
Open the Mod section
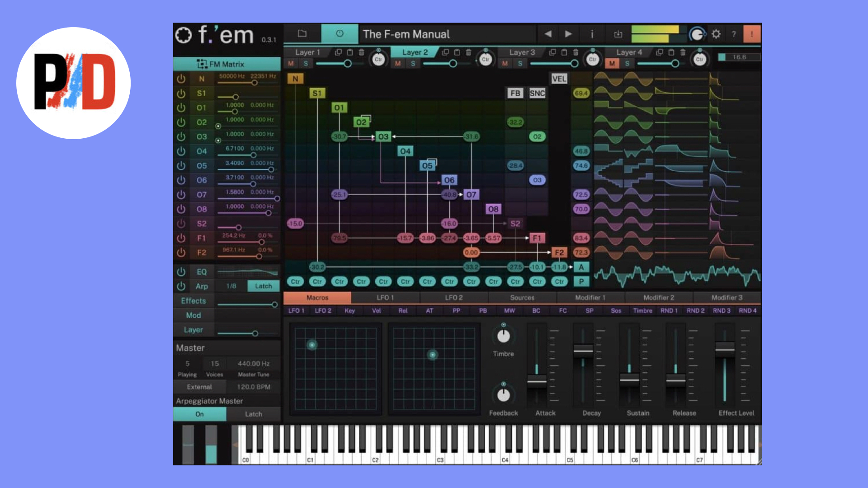pos(193,315)
